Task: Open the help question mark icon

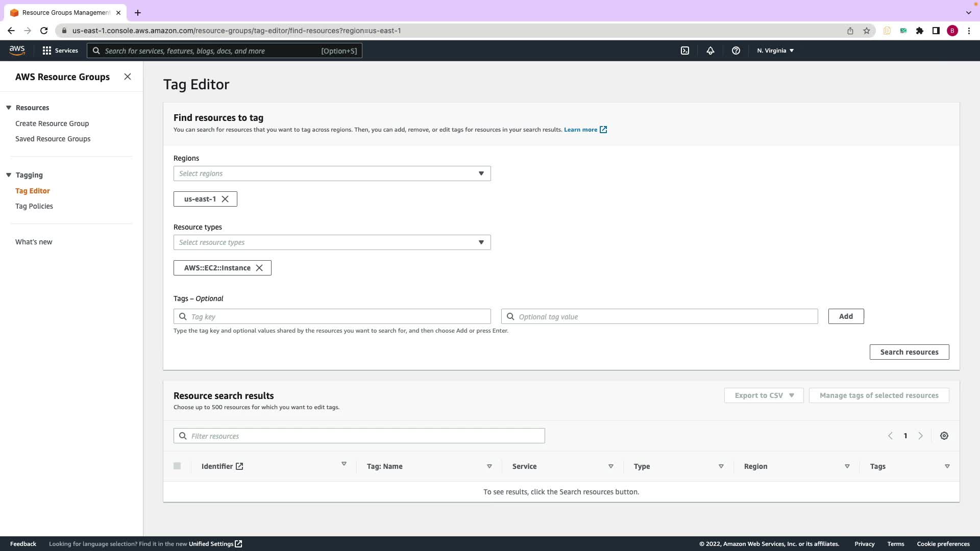Action: [x=736, y=51]
